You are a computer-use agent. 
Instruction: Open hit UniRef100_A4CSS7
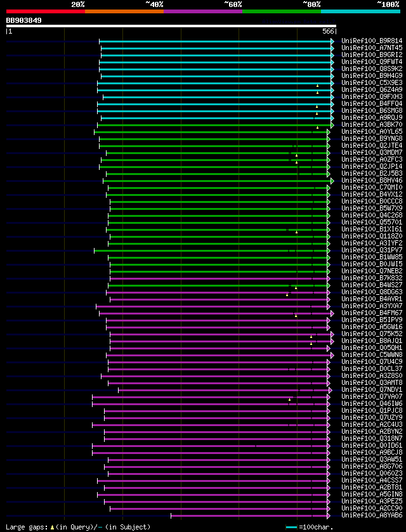tap(372, 479)
